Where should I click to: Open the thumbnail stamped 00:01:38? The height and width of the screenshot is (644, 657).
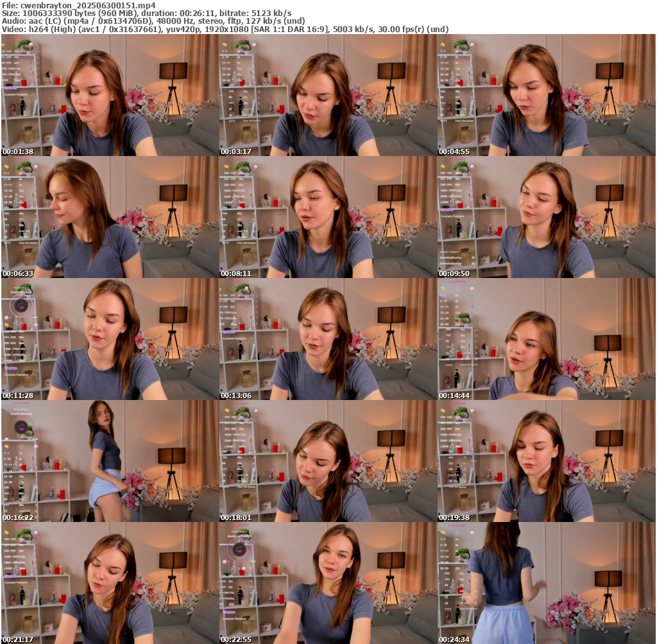(110, 95)
